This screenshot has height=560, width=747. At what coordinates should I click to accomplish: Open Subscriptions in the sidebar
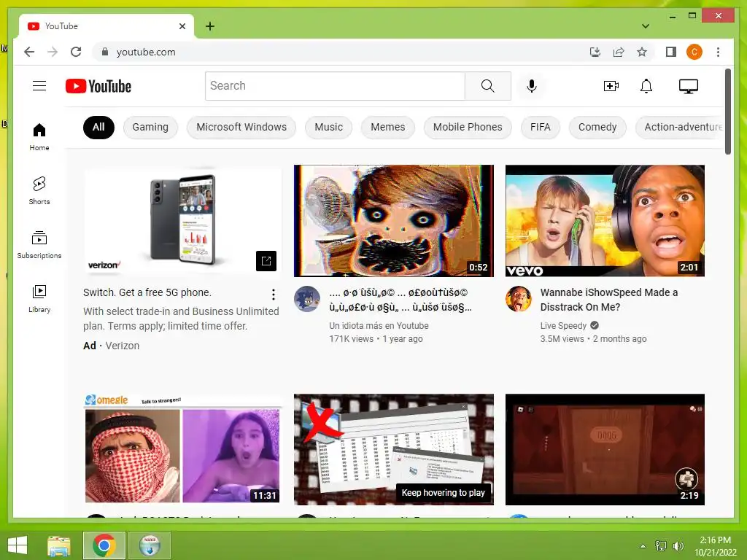click(x=39, y=244)
